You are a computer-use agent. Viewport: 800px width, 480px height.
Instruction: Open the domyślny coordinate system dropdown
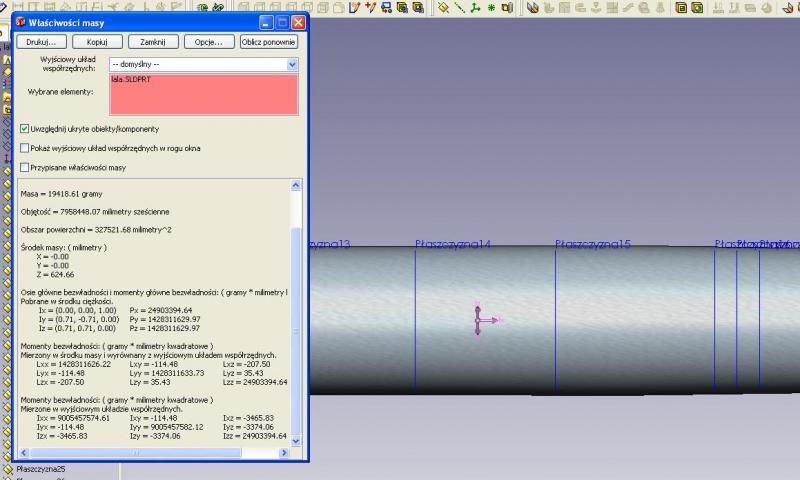[x=292, y=64]
